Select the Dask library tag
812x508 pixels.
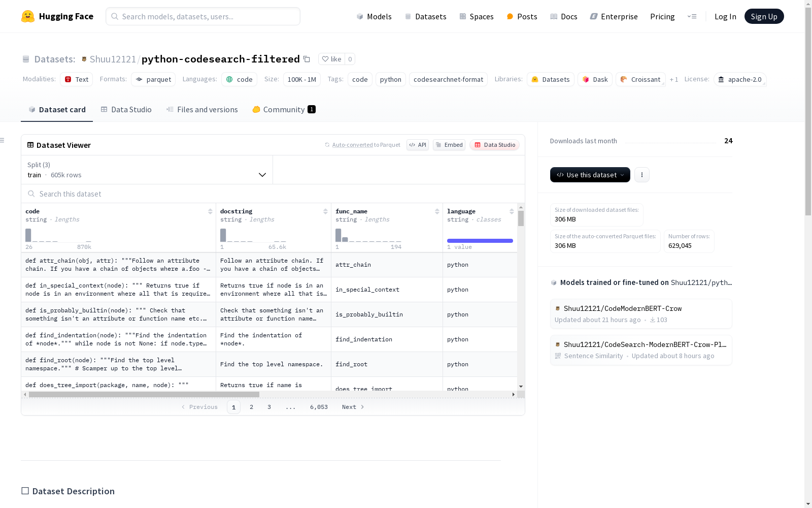point(595,79)
